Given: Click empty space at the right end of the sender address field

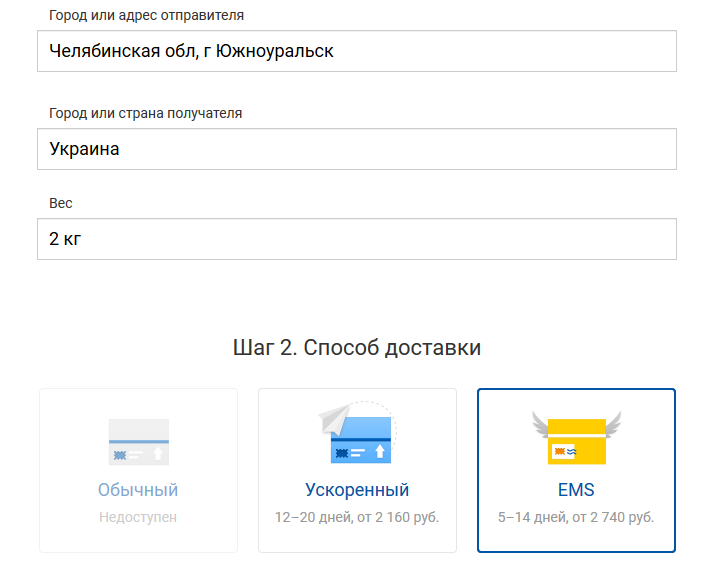Looking at the screenshot, I should tap(640, 51).
